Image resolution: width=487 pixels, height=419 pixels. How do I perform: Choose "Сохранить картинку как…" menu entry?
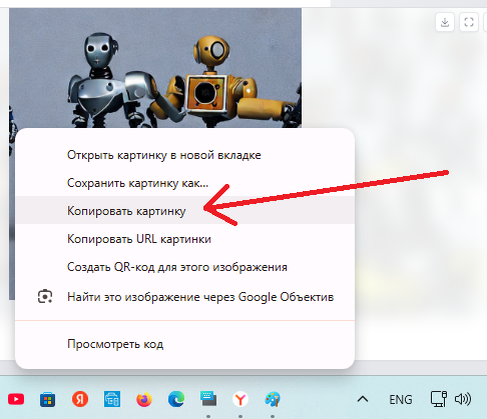tap(185, 183)
